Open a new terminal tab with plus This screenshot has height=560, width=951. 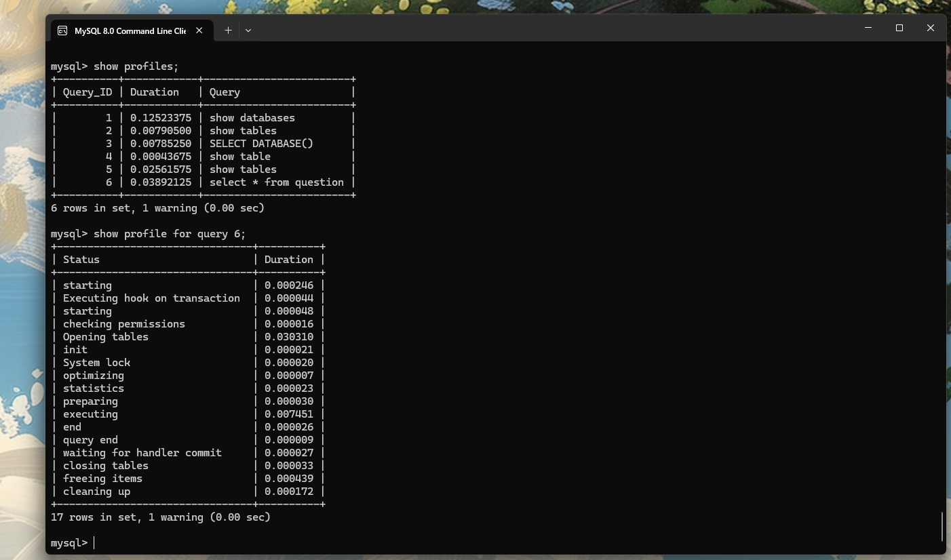[x=228, y=31]
